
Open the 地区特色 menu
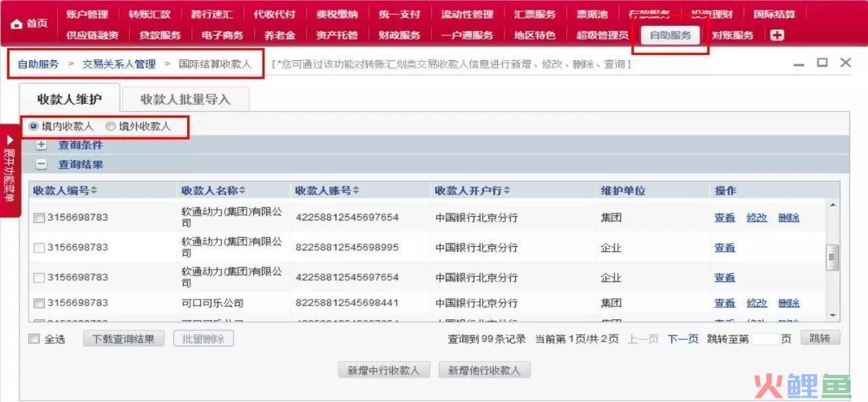pos(535,35)
